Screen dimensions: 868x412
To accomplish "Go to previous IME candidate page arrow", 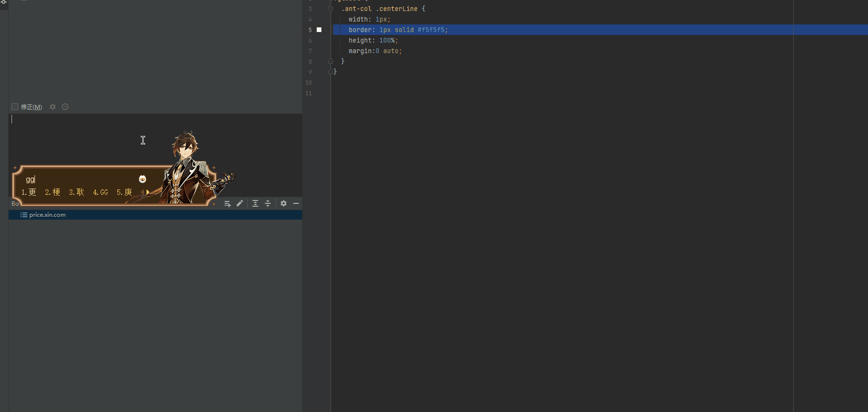I will click(x=142, y=192).
